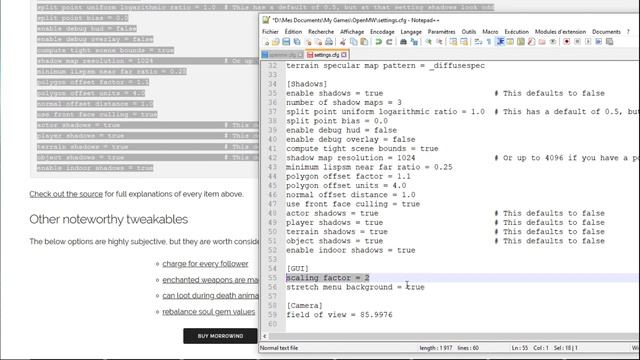640x360 pixels.
Task: Open Find with the binoculars icon
Action: coord(403,42)
